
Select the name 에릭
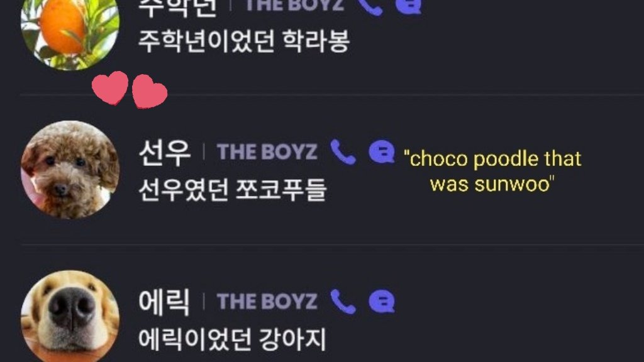(x=164, y=302)
